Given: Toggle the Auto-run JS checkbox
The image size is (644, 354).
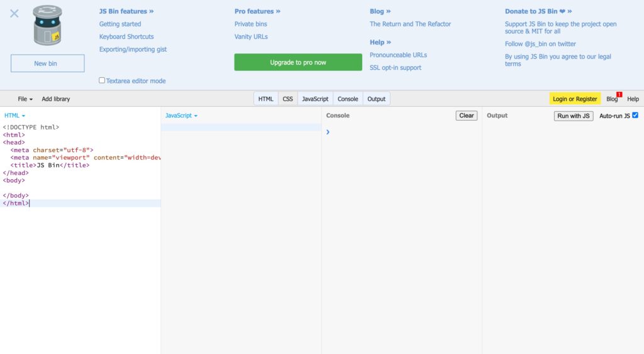Looking at the screenshot, I should click(635, 115).
